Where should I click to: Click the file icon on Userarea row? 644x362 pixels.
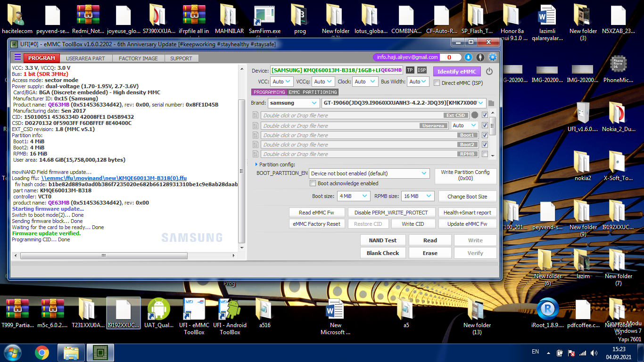coord(256,126)
